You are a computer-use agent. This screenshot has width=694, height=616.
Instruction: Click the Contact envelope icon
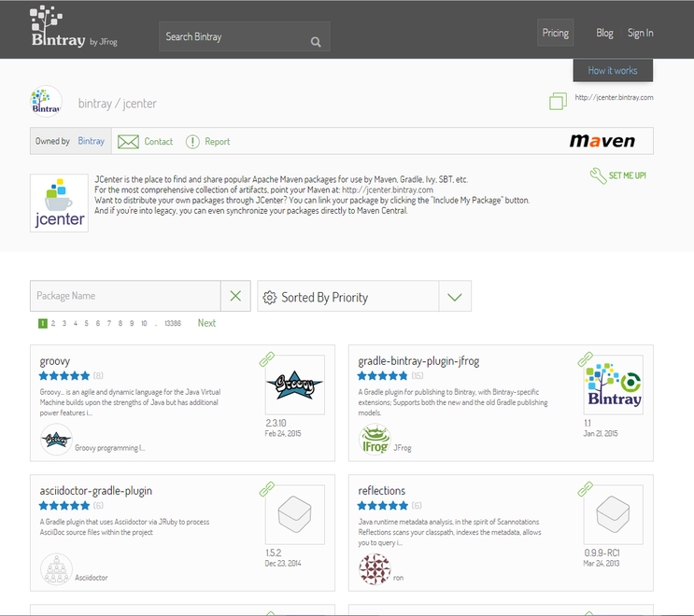(x=128, y=142)
